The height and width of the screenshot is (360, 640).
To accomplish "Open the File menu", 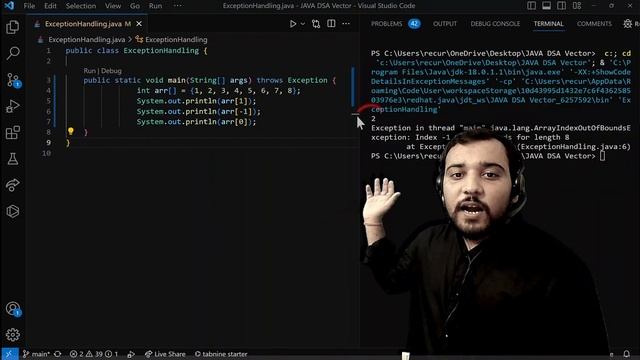I will pyautogui.click(x=29, y=6).
